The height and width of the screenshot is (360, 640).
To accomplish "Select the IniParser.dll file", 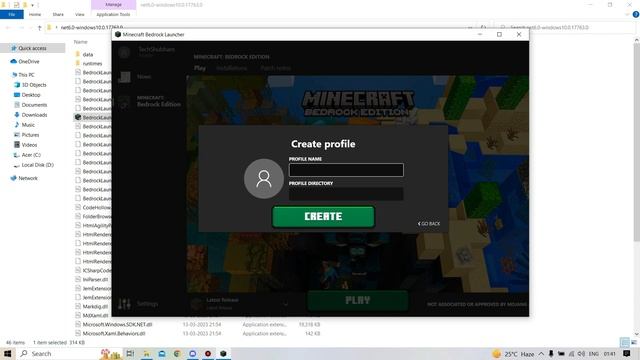I will (x=95, y=280).
